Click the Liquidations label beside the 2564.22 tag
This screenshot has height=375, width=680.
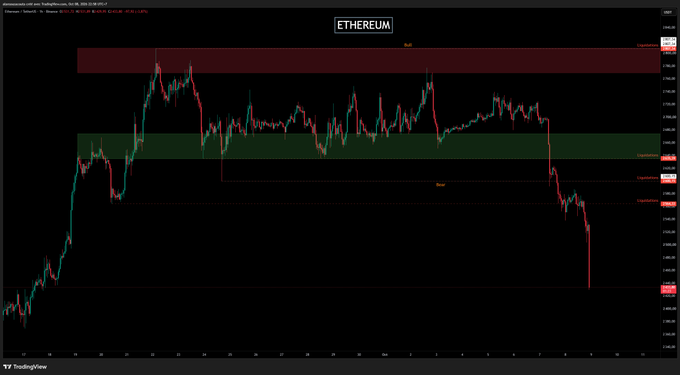647,200
